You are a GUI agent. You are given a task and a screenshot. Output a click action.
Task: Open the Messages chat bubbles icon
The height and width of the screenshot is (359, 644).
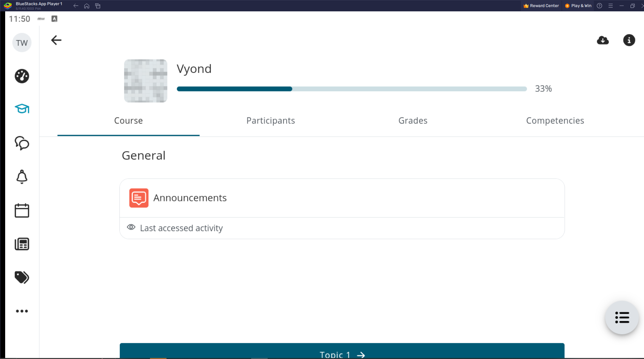[22, 143]
